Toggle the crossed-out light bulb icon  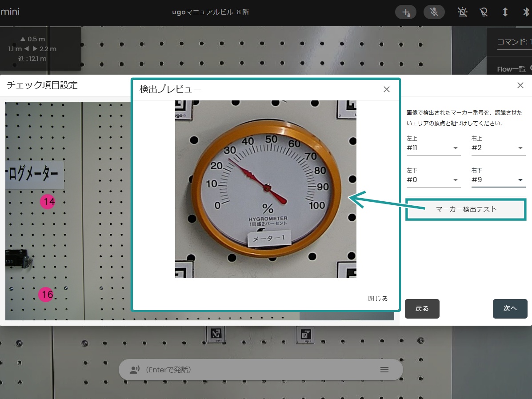click(484, 12)
